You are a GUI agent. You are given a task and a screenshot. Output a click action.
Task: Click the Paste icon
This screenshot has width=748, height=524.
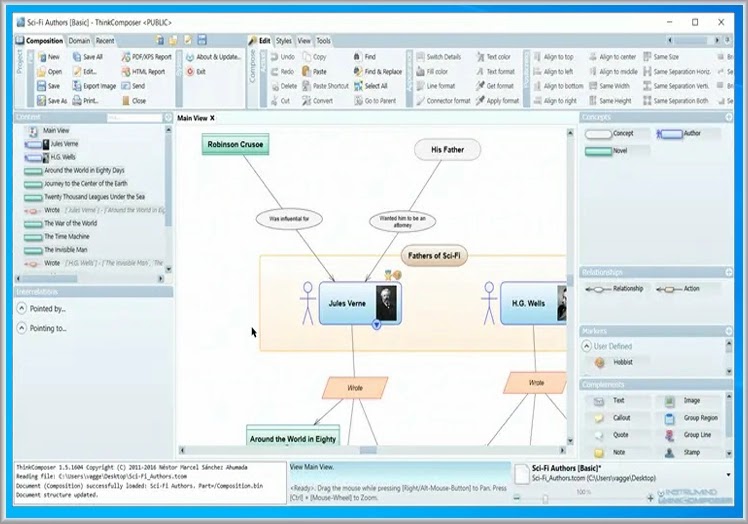point(306,72)
